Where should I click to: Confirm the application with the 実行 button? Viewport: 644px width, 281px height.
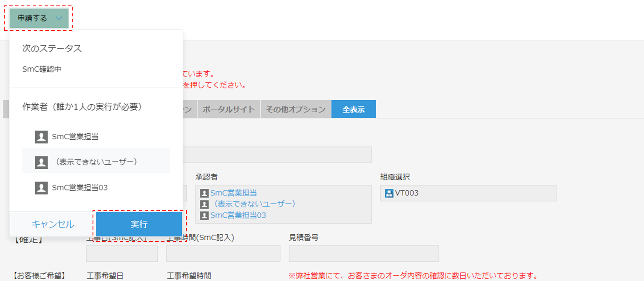[139, 224]
